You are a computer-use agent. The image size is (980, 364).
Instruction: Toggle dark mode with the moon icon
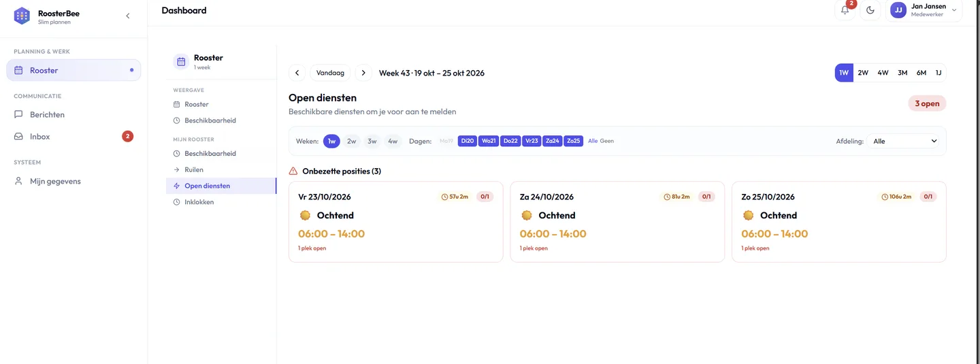coord(870,10)
